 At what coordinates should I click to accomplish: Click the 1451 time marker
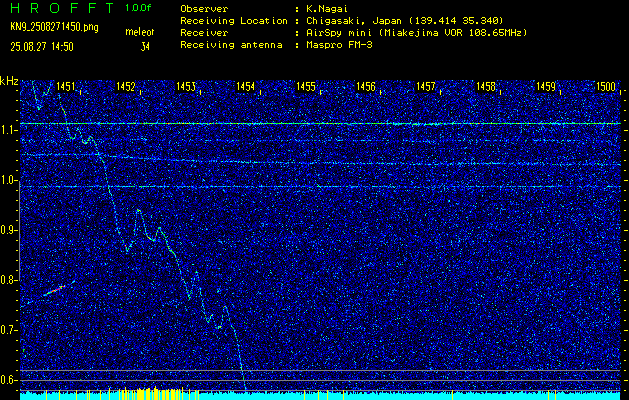(x=65, y=86)
